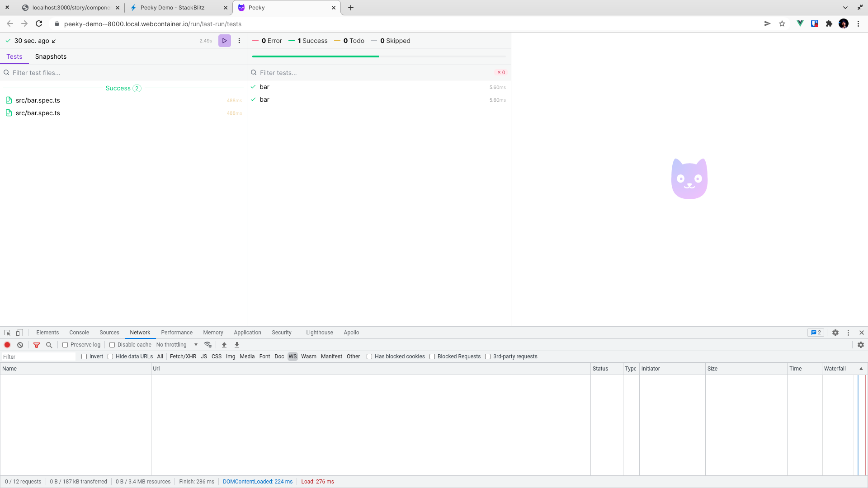Viewport: 868px width, 488px height.
Task: Open the DevTools customize menu
Action: 848,333
